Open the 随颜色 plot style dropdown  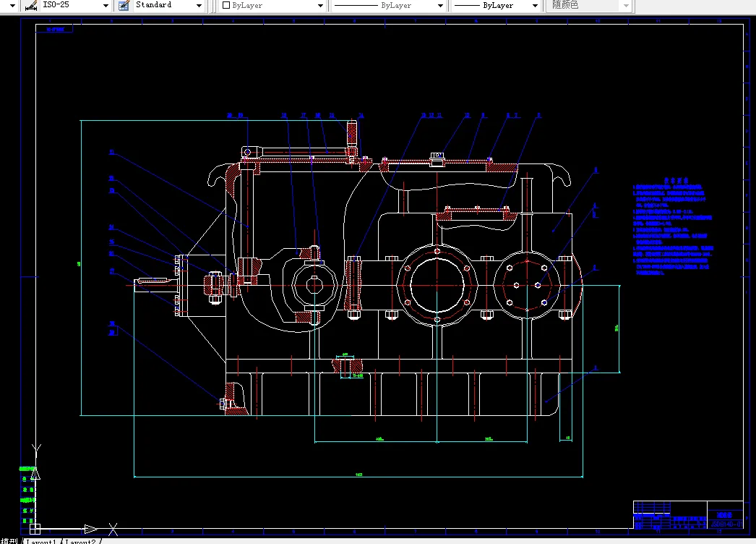[x=588, y=5]
